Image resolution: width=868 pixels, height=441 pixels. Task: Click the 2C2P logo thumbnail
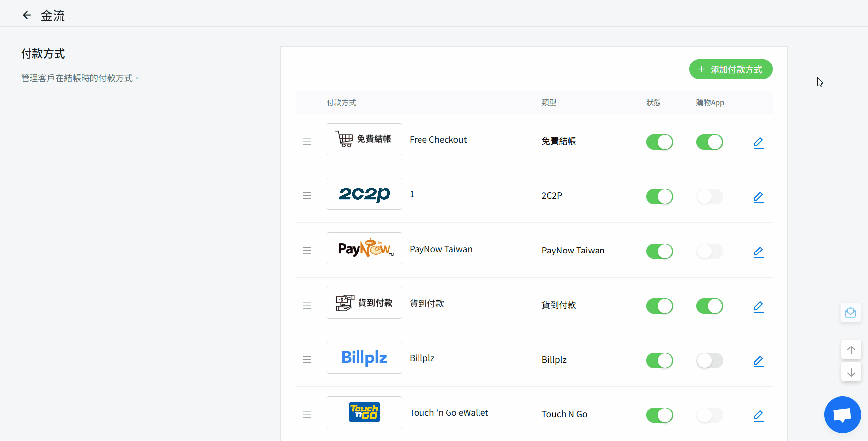tap(364, 194)
